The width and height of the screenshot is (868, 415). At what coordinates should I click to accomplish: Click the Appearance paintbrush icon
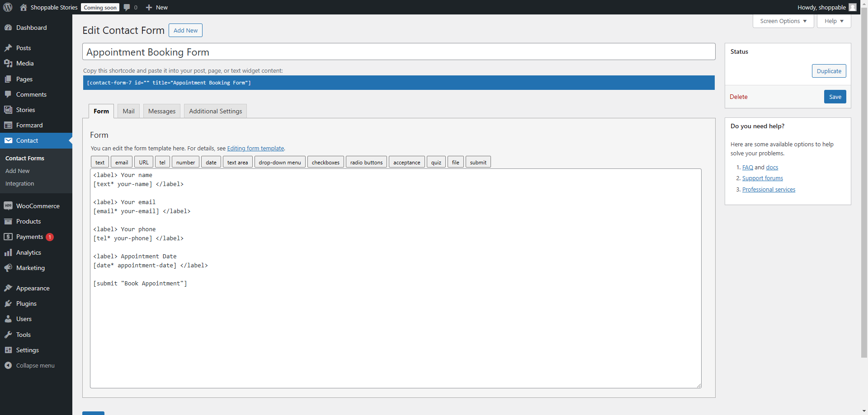pos(8,288)
